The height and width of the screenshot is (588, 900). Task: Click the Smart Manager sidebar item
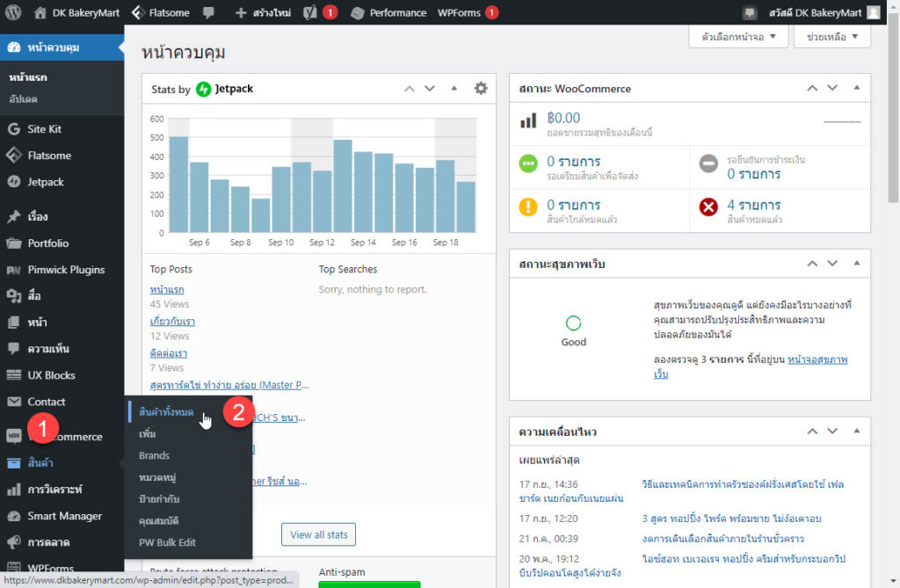64,516
